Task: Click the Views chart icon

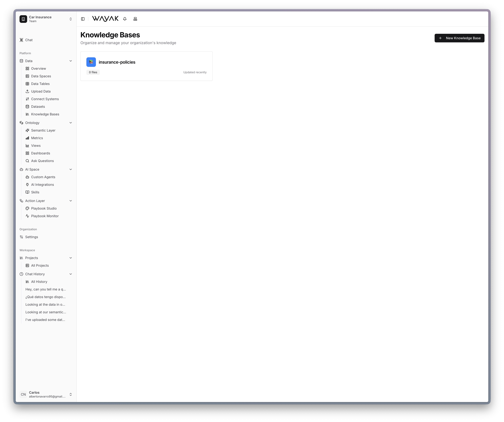Action: [27, 146]
